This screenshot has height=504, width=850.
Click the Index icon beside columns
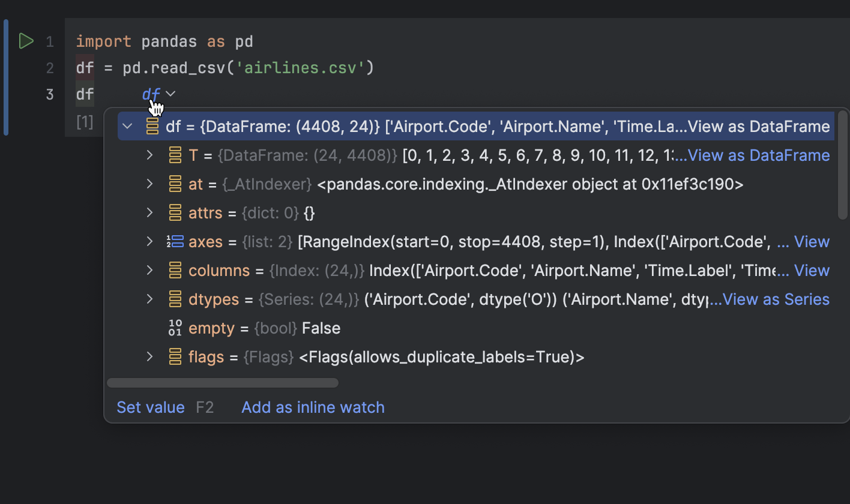click(175, 270)
